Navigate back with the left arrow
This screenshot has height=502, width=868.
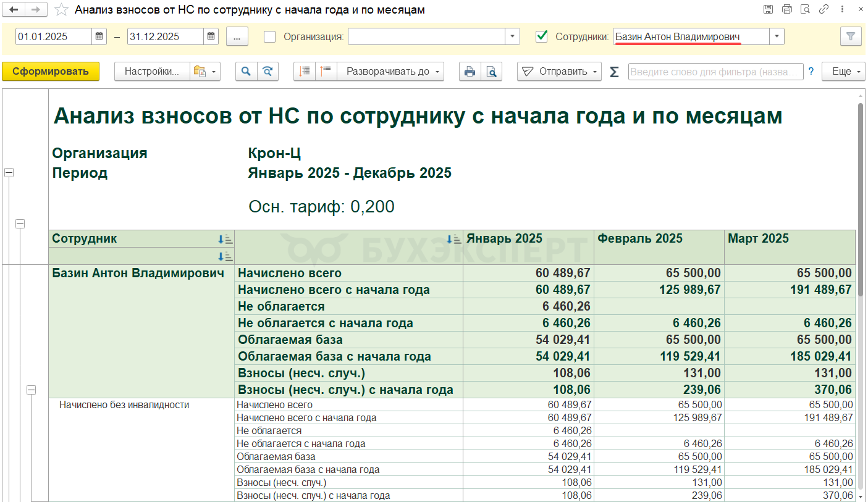pyautogui.click(x=13, y=10)
